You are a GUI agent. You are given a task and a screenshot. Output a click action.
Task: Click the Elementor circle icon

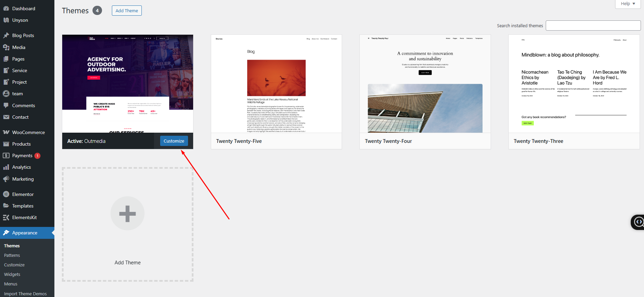pyautogui.click(x=6, y=194)
